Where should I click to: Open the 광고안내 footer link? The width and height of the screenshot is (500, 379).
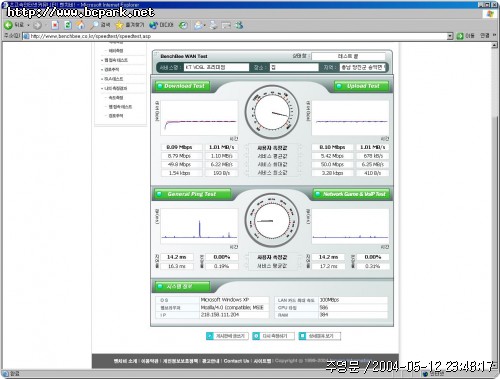pos(211,361)
